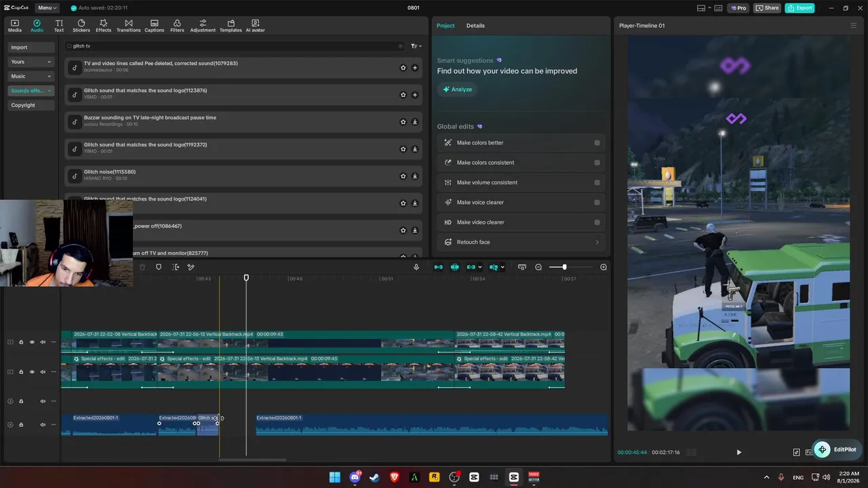868x488 pixels.
Task: Open the Transitions panel
Action: click(x=128, y=26)
